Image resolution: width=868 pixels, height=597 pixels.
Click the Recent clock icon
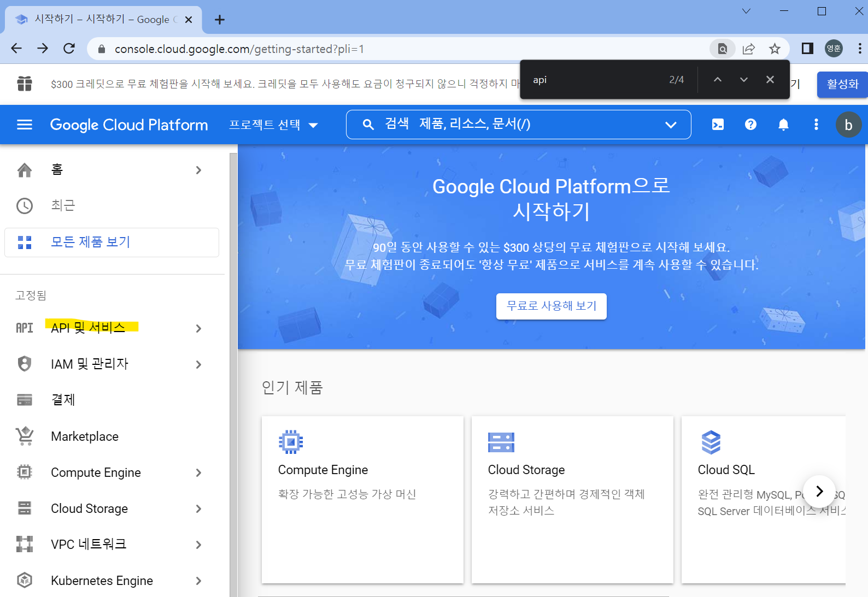point(25,206)
